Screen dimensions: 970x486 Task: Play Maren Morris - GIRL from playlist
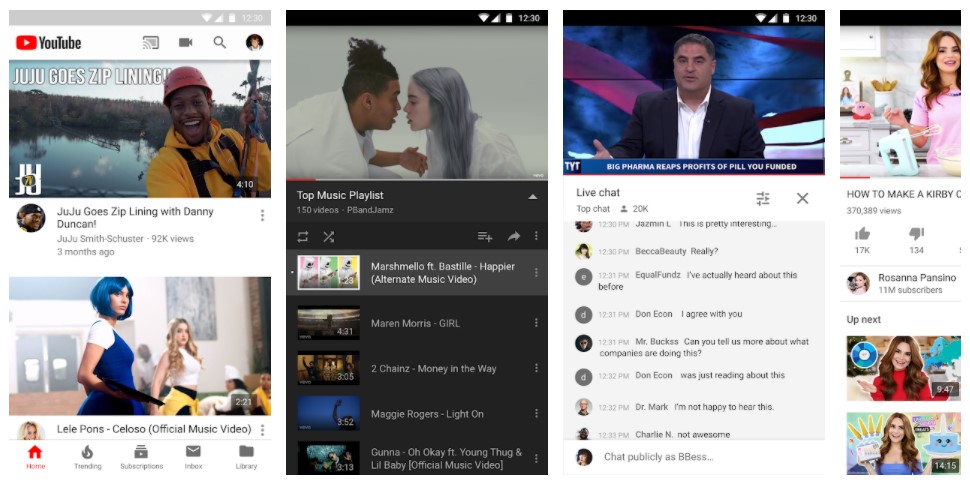pos(417,323)
